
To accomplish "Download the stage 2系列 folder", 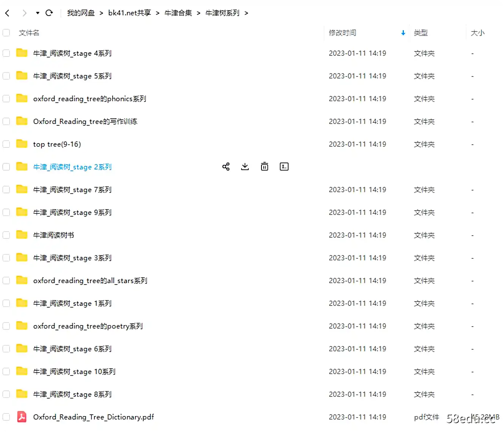I will (x=245, y=167).
